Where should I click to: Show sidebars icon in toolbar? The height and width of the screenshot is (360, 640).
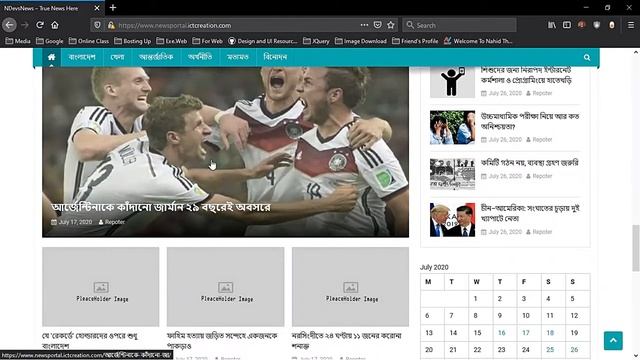point(567,25)
